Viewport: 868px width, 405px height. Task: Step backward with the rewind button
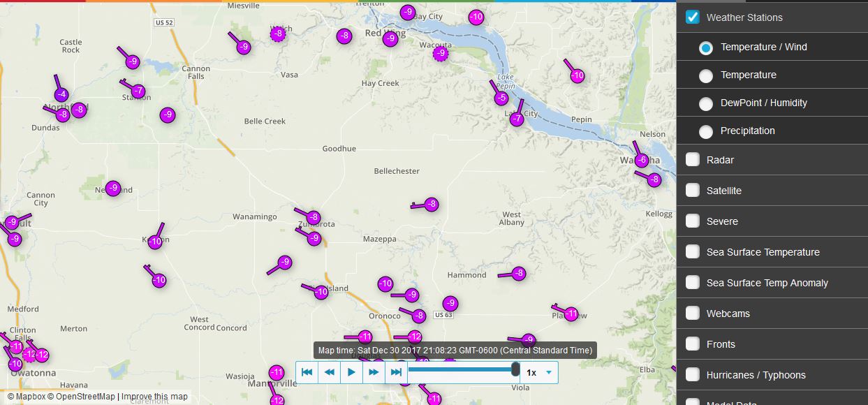pyautogui.click(x=329, y=372)
